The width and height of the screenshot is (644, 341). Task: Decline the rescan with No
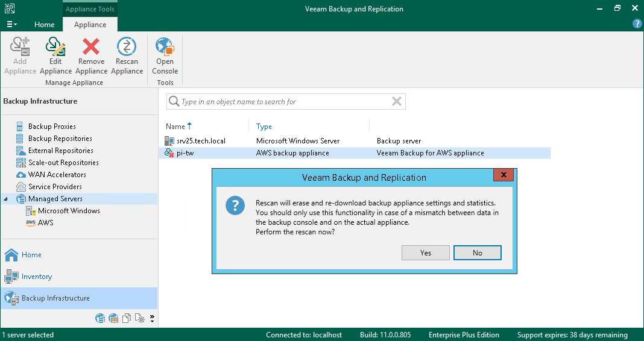pos(477,253)
